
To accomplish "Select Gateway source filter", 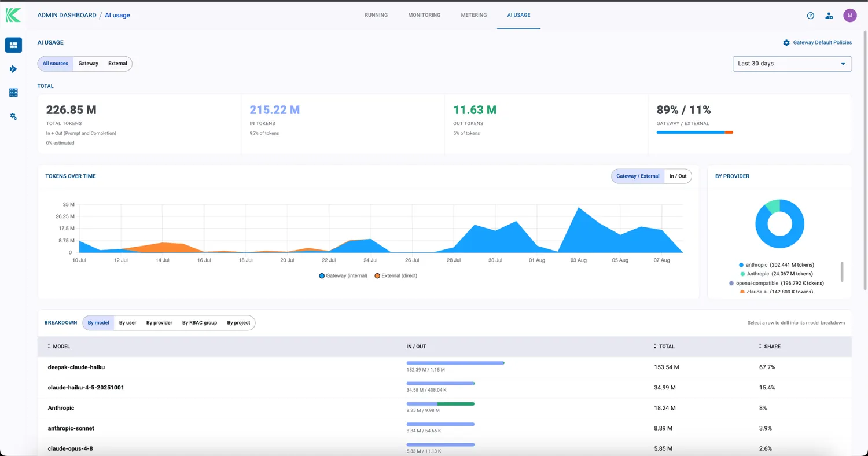I will tap(89, 64).
